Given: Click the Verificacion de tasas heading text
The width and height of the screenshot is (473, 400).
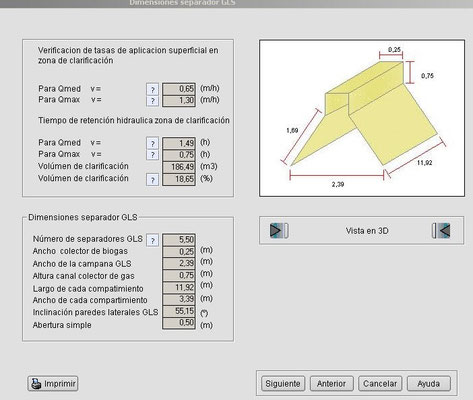Looking at the screenshot, I should [x=128, y=55].
